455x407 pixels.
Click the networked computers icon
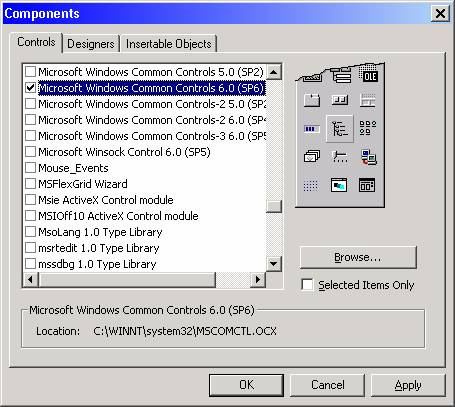[x=368, y=157]
